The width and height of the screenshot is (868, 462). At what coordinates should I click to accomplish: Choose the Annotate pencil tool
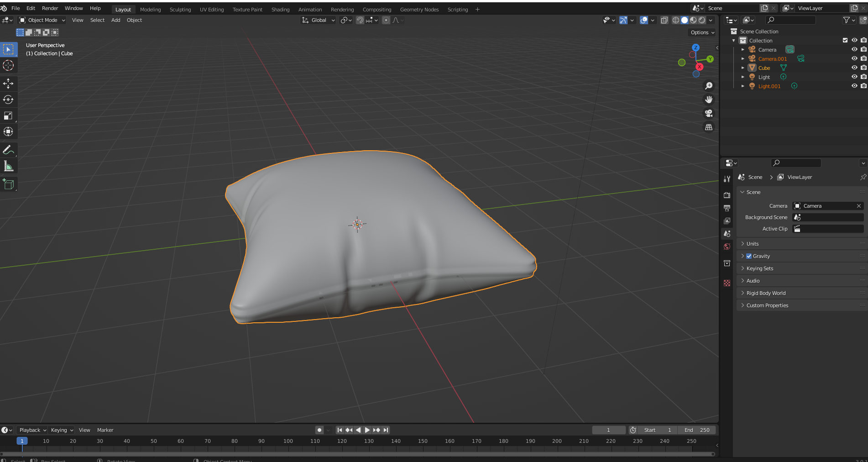(8, 150)
